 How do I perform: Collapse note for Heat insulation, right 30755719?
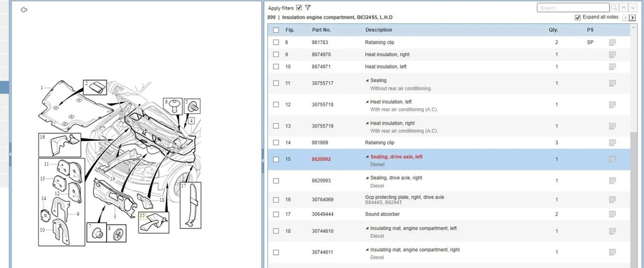pos(367,123)
